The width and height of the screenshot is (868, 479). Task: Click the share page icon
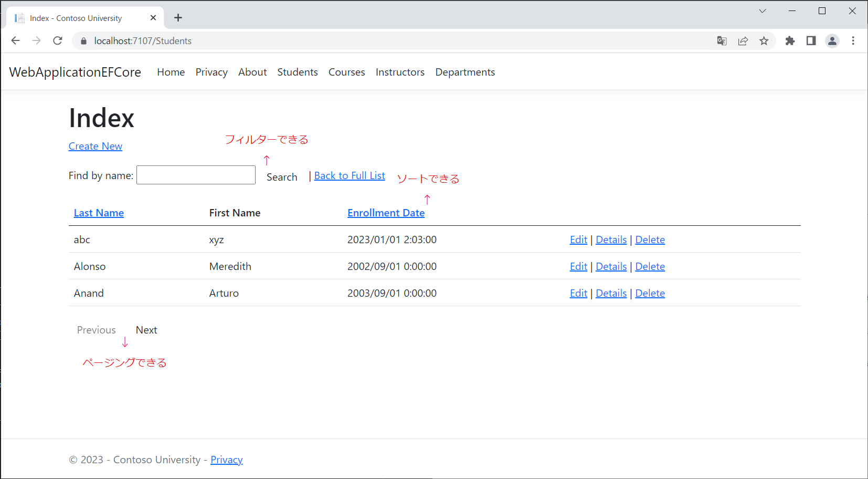tap(743, 41)
